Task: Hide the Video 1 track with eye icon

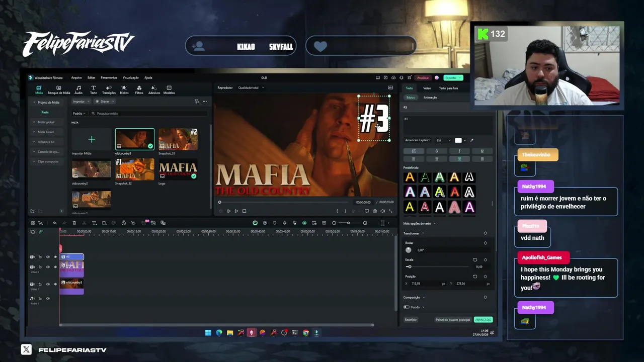Action: coord(55,284)
